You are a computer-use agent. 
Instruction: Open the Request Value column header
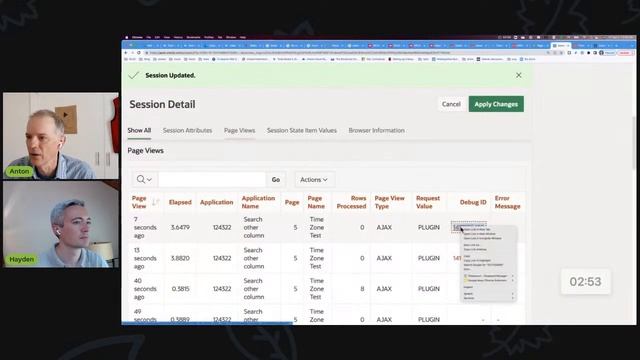(428, 202)
